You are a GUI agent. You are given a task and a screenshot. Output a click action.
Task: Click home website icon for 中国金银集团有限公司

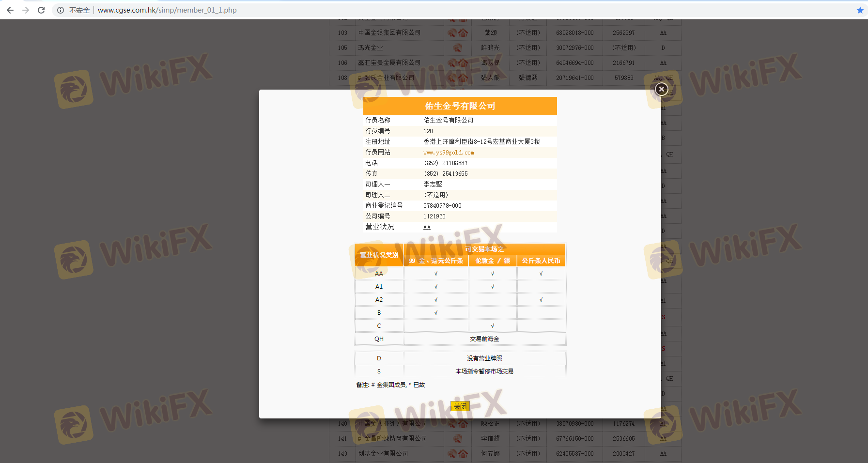coord(463,33)
